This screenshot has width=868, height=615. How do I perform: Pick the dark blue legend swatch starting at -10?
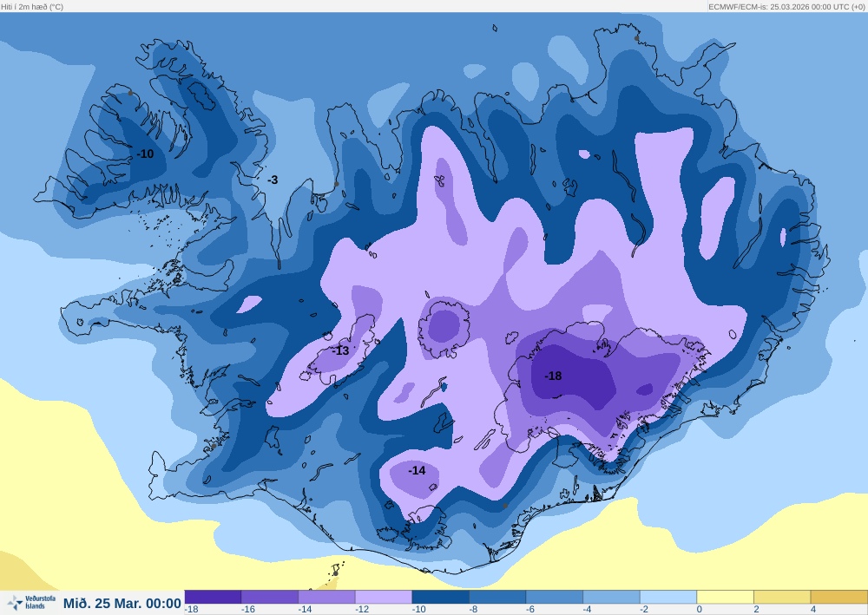point(441,597)
